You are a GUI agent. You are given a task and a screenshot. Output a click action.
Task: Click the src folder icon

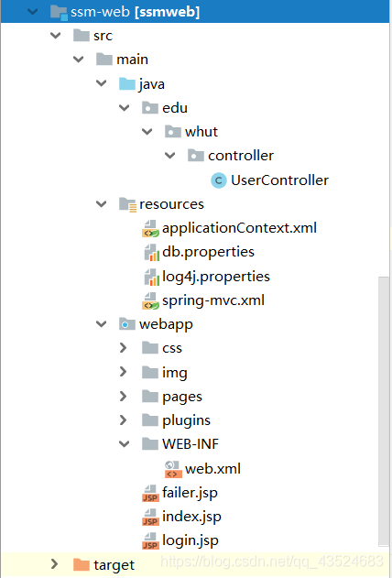pyautogui.click(x=82, y=36)
